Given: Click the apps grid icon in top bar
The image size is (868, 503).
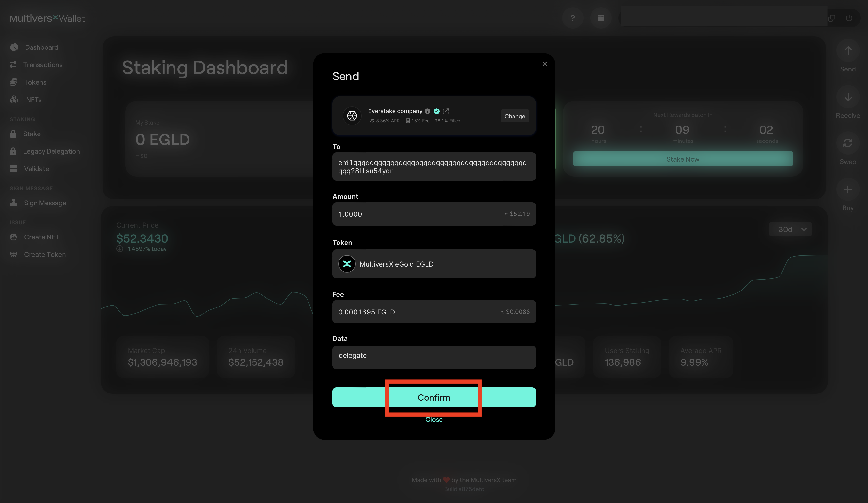Looking at the screenshot, I should pyautogui.click(x=601, y=18).
